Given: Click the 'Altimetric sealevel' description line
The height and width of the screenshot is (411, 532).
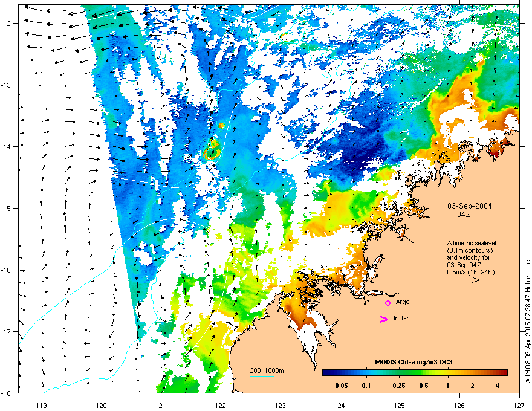Looking at the screenshot, I should click(x=472, y=243).
